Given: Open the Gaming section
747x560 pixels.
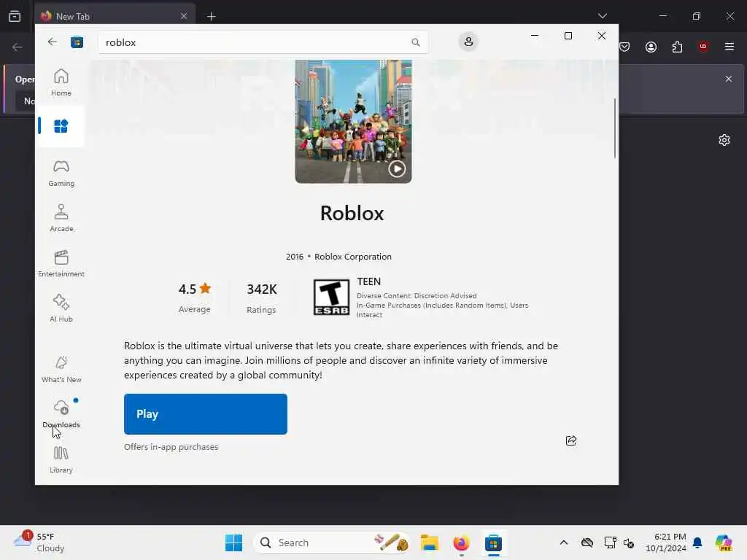Looking at the screenshot, I should pos(61,173).
